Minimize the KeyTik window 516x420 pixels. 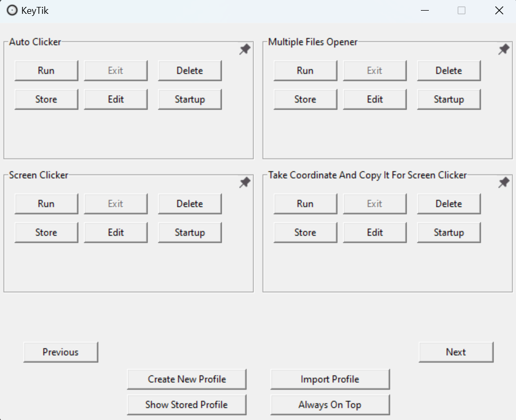point(425,11)
